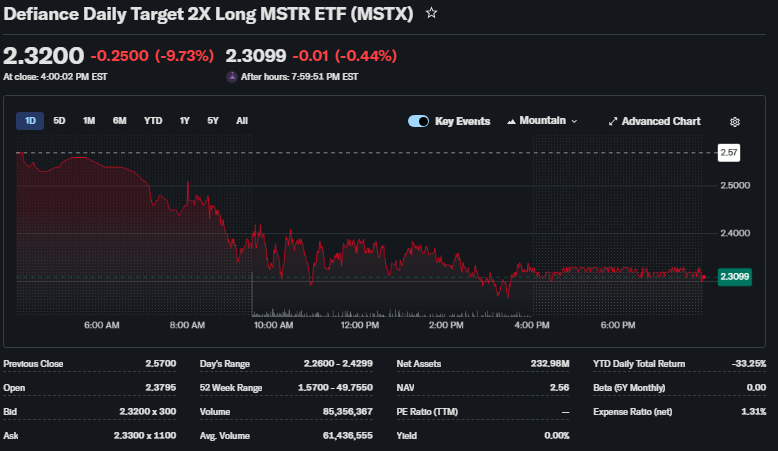Select the 1D time range
Viewport: 778px width, 451px height.
point(30,121)
